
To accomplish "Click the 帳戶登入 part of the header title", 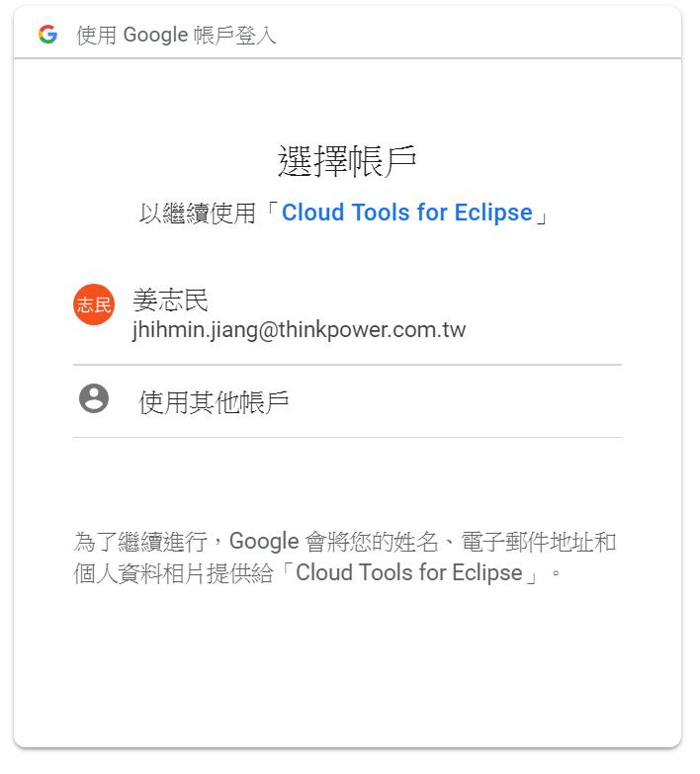I will pyautogui.click(x=235, y=35).
